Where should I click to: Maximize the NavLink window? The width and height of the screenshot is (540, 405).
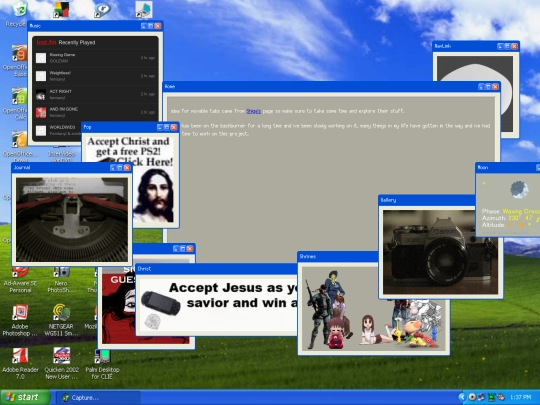[507, 46]
